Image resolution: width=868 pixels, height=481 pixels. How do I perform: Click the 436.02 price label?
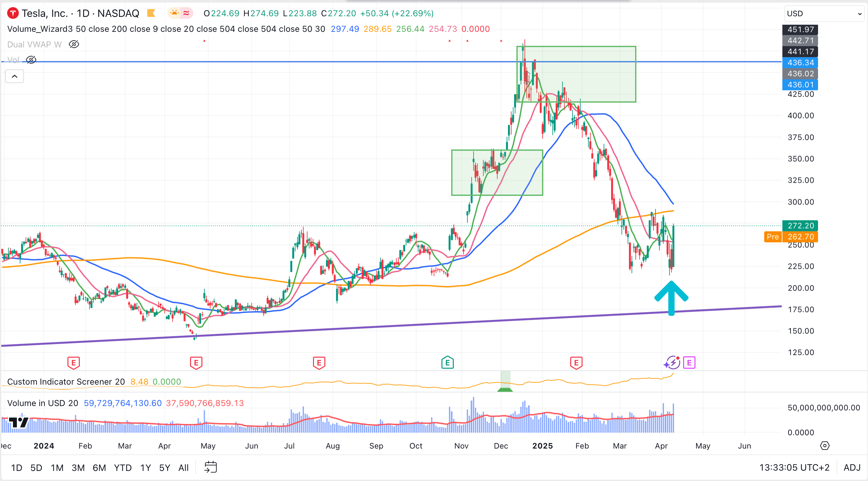800,73
